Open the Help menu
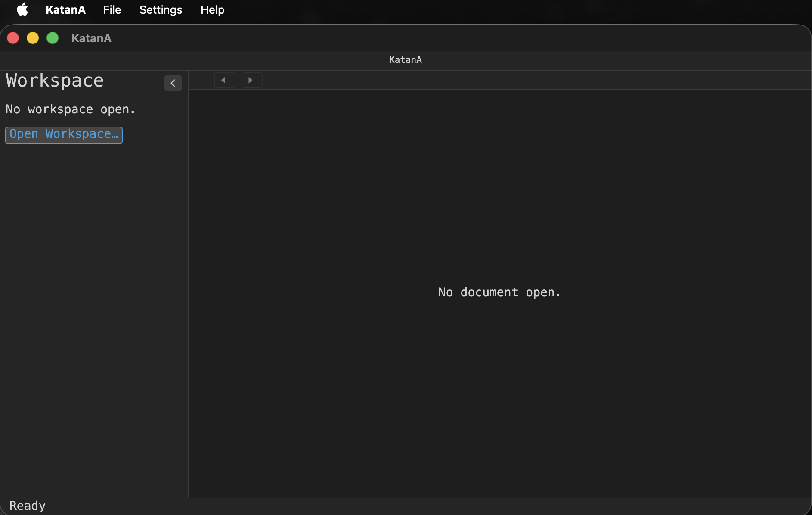 212,9
